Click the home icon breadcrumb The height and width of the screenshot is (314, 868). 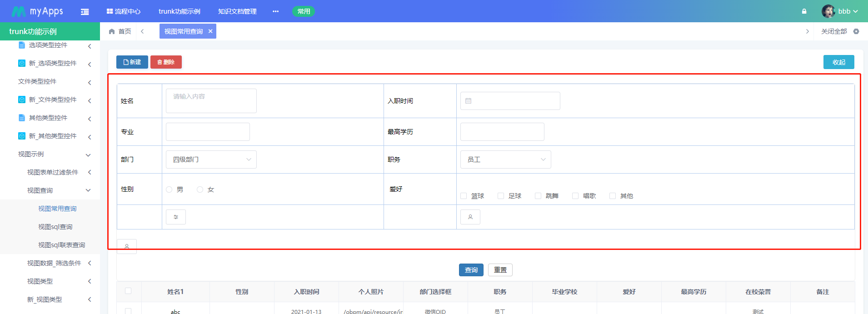pos(112,31)
